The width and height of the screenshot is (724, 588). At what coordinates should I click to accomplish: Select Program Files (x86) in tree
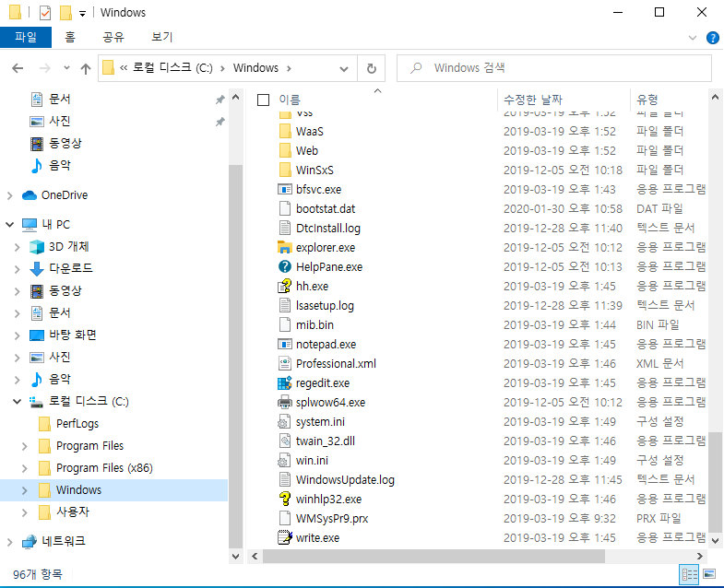tap(104, 468)
